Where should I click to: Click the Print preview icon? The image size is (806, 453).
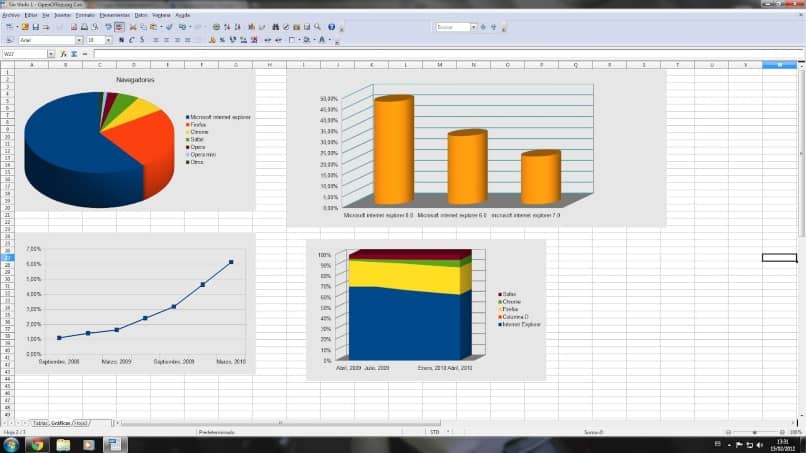pos(95,27)
